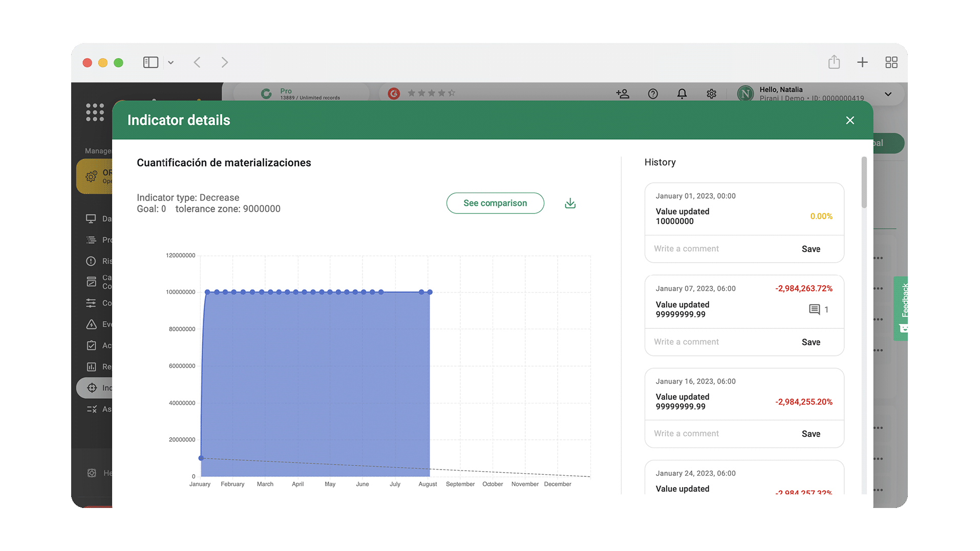980x551 pixels.
Task: Click the add user icon
Action: coord(623,94)
